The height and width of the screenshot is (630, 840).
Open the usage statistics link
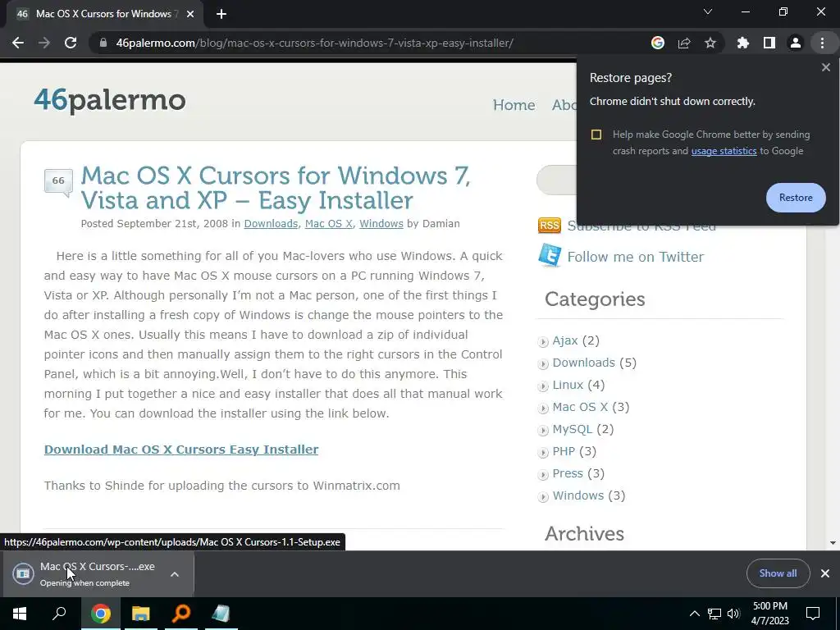[x=724, y=151]
